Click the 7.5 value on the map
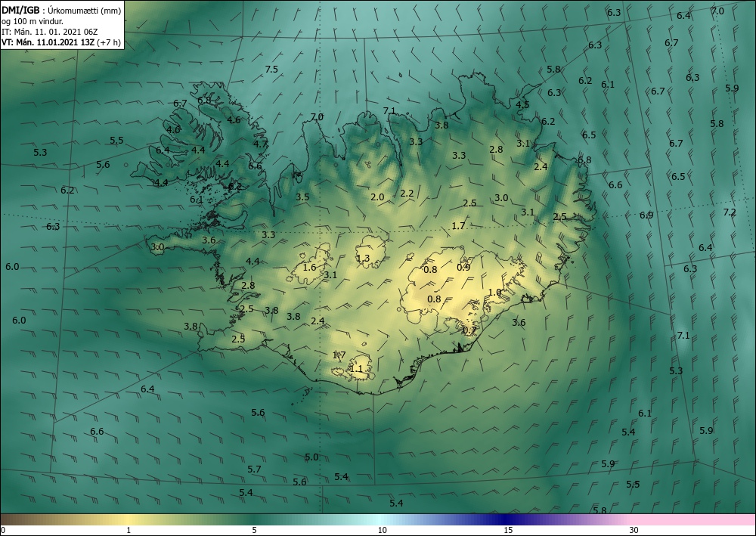The image size is (756, 536). pyautogui.click(x=271, y=70)
